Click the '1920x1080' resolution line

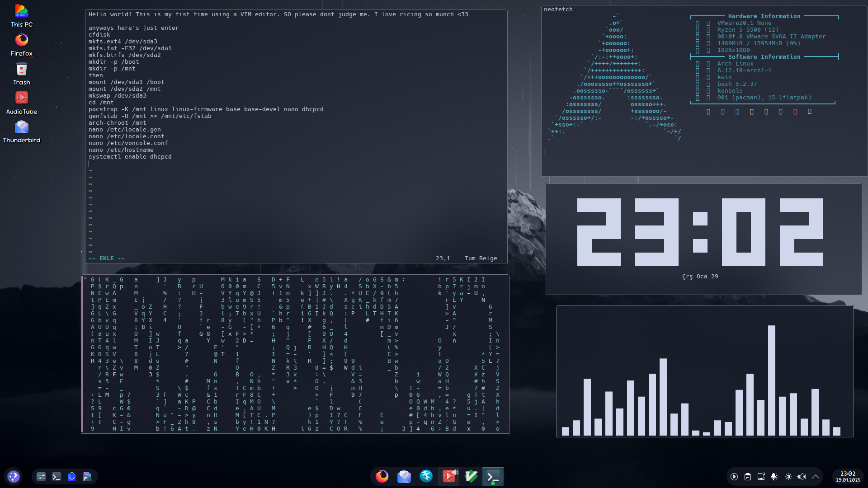[x=734, y=50]
